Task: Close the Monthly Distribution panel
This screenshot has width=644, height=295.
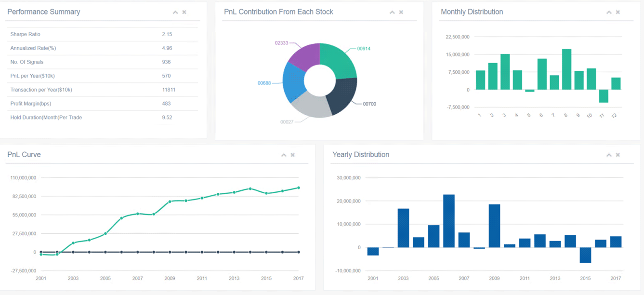Action: [x=618, y=12]
